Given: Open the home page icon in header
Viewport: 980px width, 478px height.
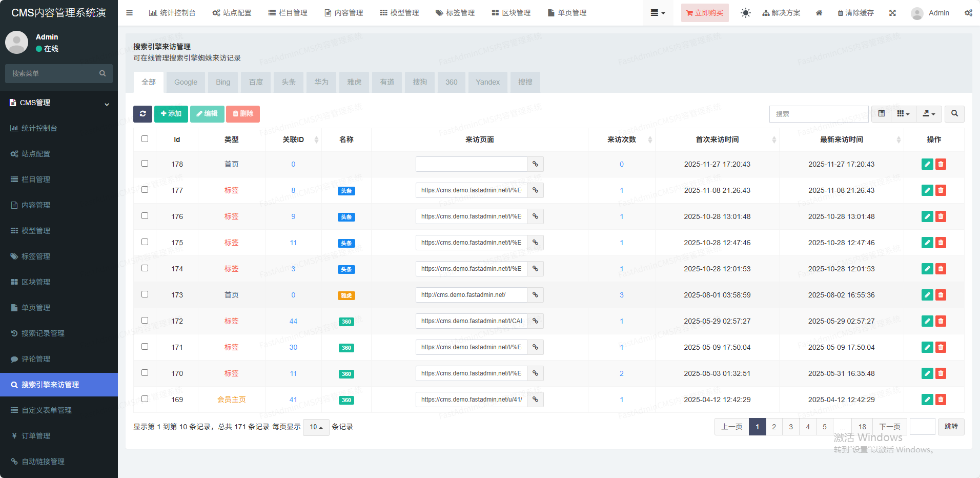Looking at the screenshot, I should click(819, 13).
